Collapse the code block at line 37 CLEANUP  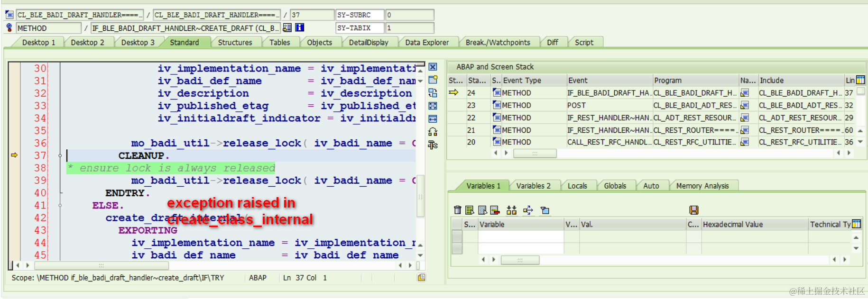click(60, 155)
